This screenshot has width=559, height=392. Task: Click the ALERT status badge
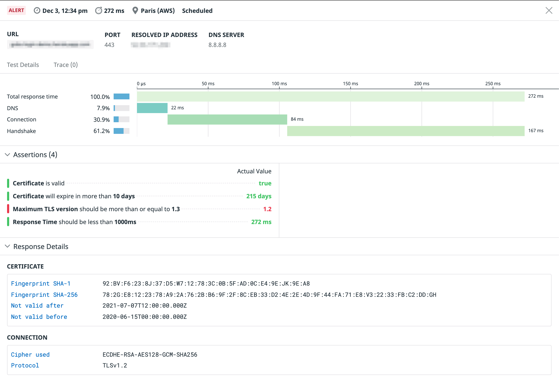point(16,10)
